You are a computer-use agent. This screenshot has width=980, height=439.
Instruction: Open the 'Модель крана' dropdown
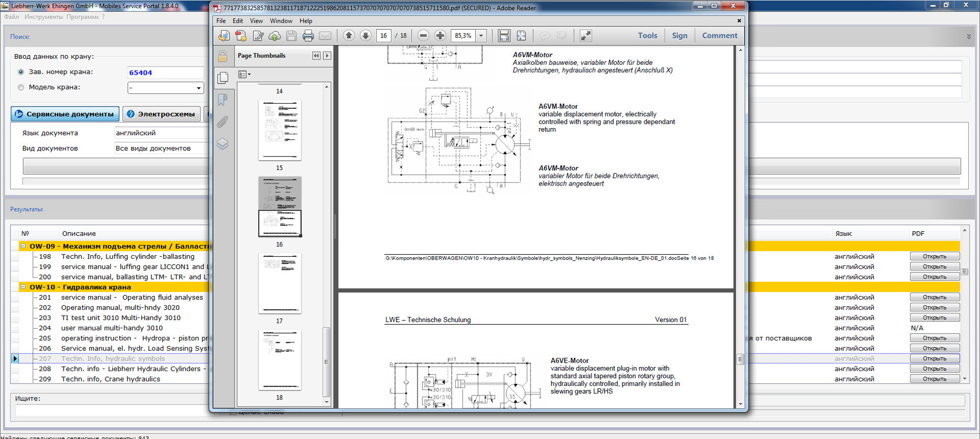198,88
